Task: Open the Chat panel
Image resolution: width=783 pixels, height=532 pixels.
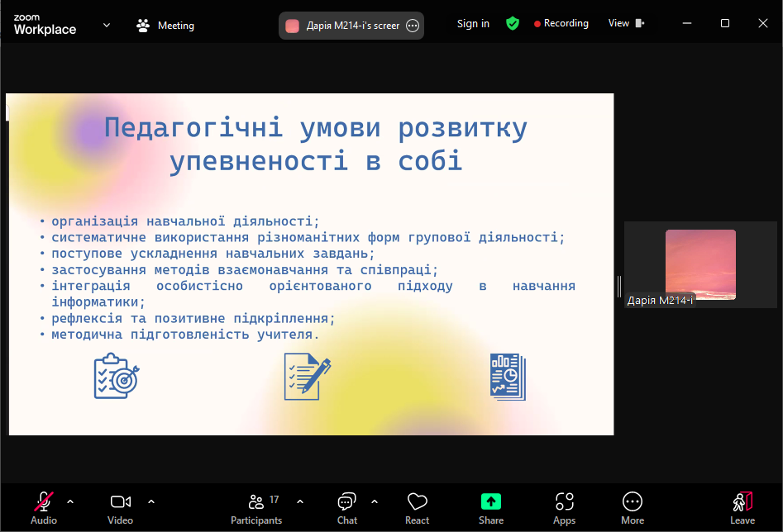Action: [x=346, y=507]
